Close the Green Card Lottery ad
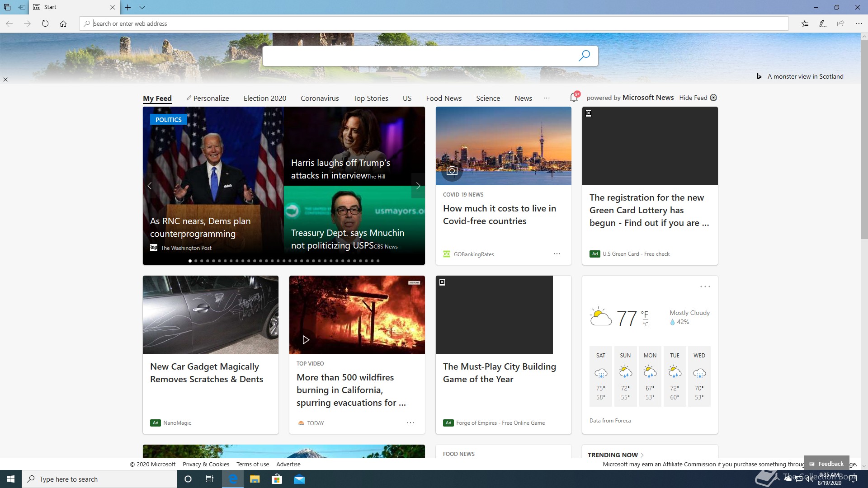The height and width of the screenshot is (488, 868). [589, 113]
